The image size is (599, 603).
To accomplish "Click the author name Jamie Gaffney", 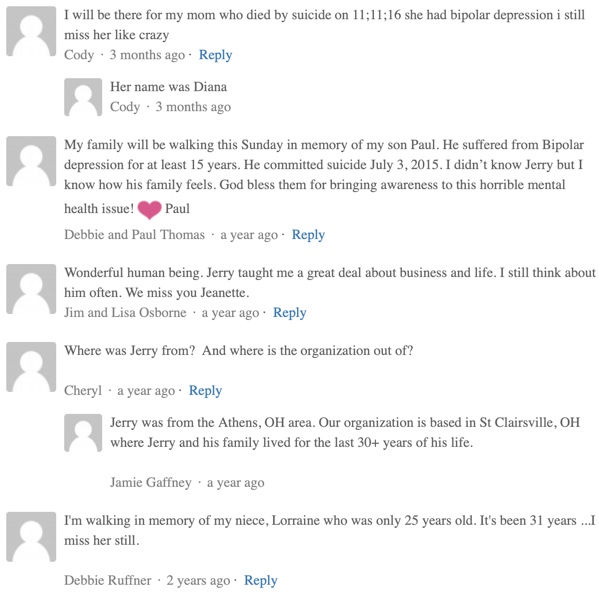I will click(151, 482).
